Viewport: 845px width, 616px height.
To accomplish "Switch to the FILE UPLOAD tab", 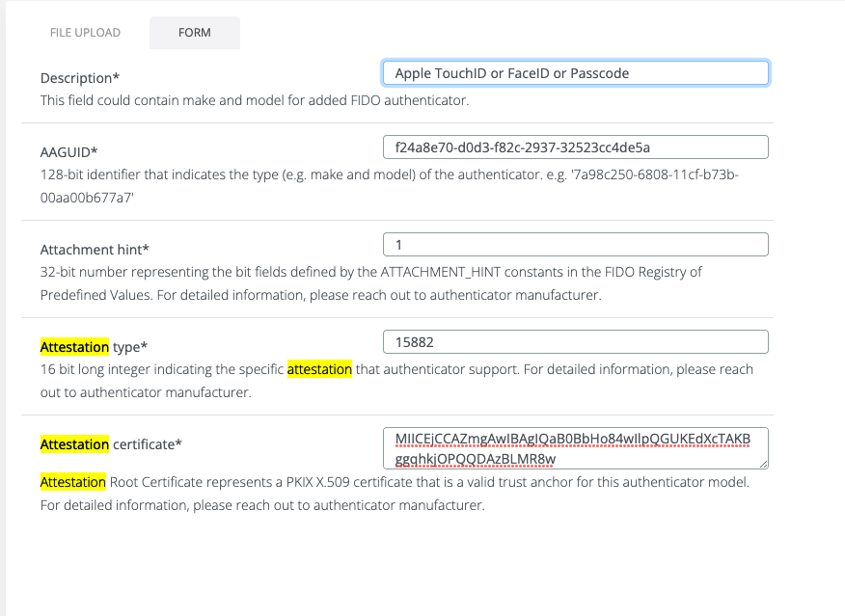I will click(x=85, y=33).
